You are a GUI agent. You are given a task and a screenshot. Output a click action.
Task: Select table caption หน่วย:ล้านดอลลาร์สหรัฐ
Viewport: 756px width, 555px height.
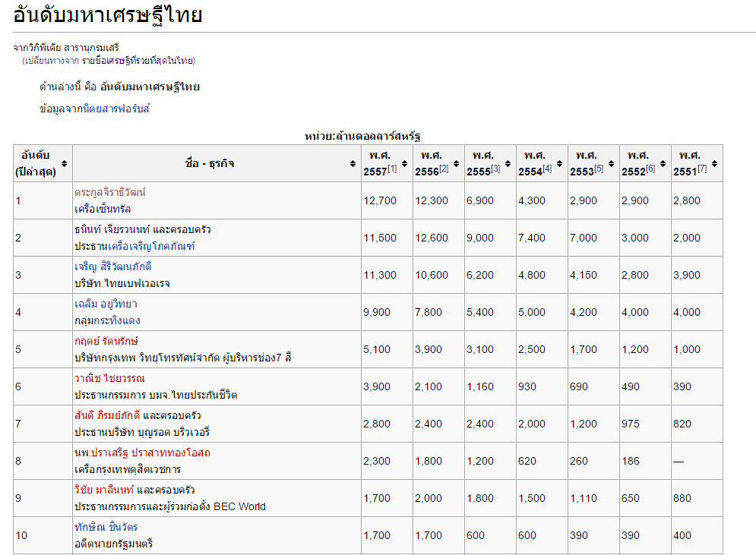click(362, 137)
